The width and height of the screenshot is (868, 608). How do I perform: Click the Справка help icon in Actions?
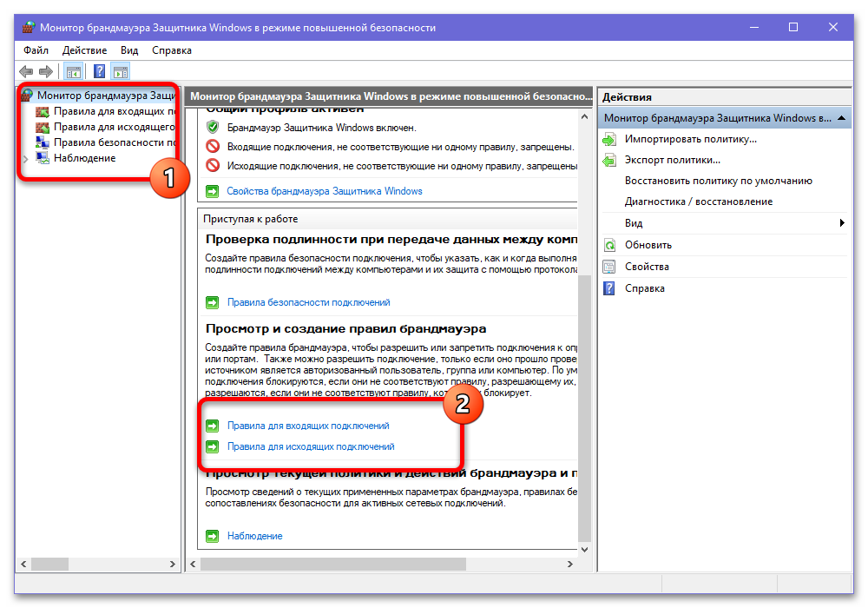tap(609, 288)
